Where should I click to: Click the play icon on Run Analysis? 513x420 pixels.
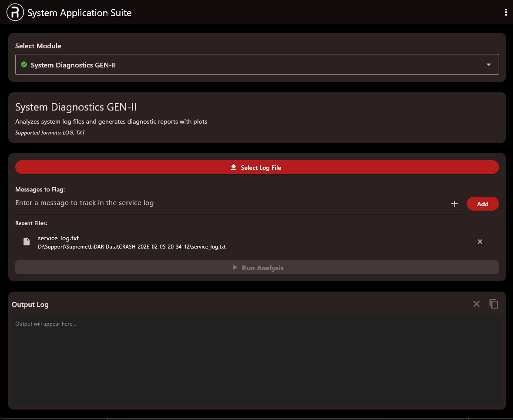(x=235, y=268)
